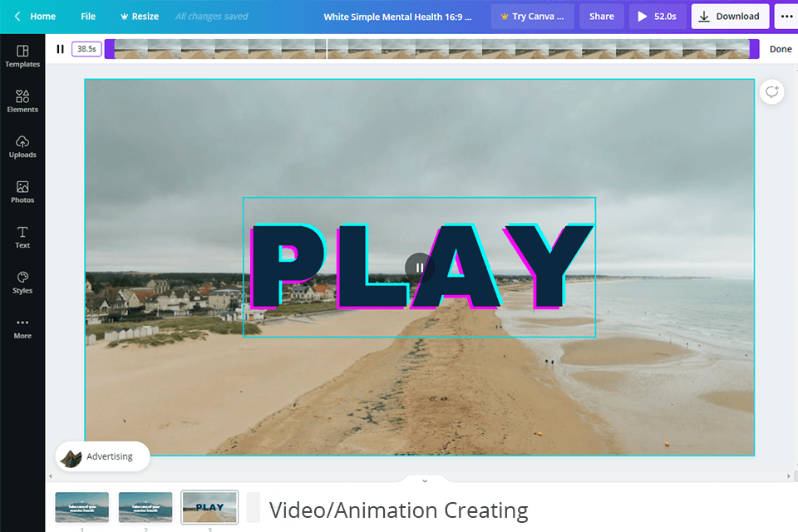Select the PLAY text element

tap(419, 267)
